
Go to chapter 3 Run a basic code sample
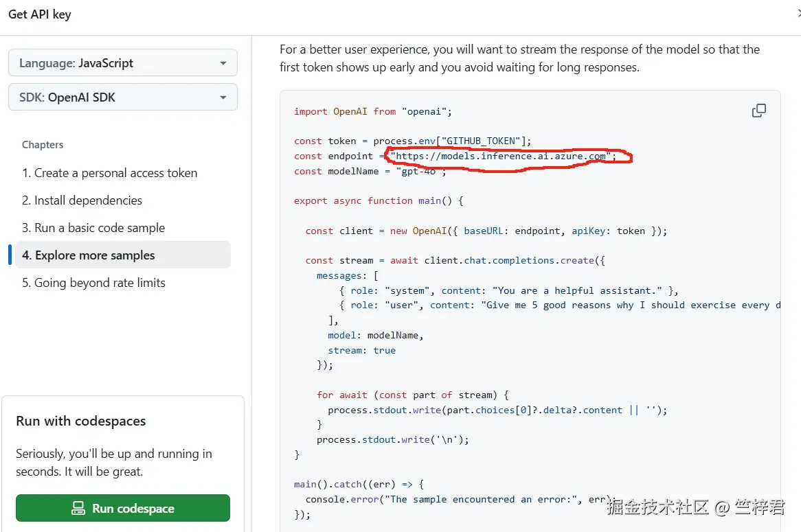pyautogui.click(x=93, y=228)
